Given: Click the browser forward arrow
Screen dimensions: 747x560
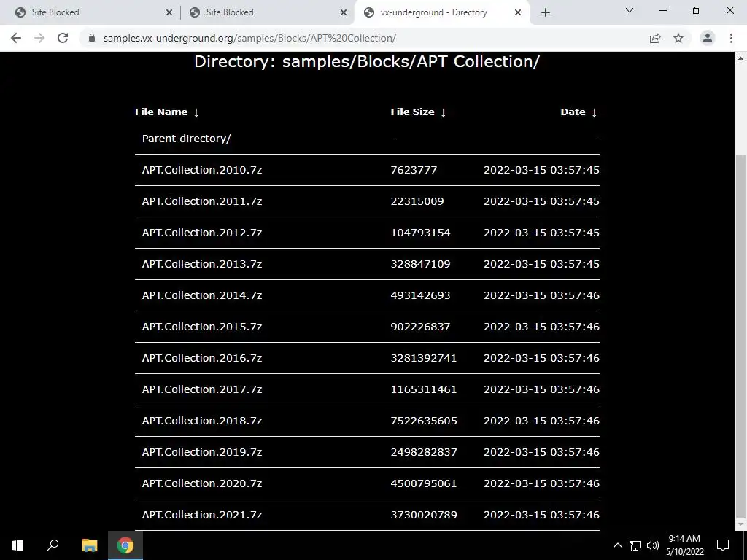Looking at the screenshot, I should [39, 38].
